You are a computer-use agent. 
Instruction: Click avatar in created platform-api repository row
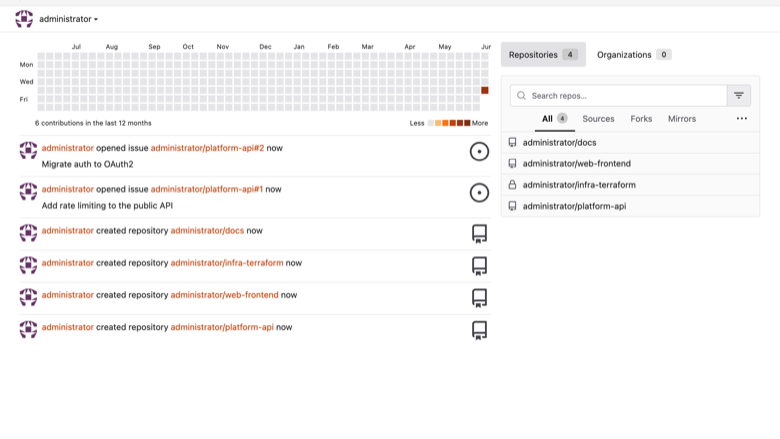coord(28,329)
